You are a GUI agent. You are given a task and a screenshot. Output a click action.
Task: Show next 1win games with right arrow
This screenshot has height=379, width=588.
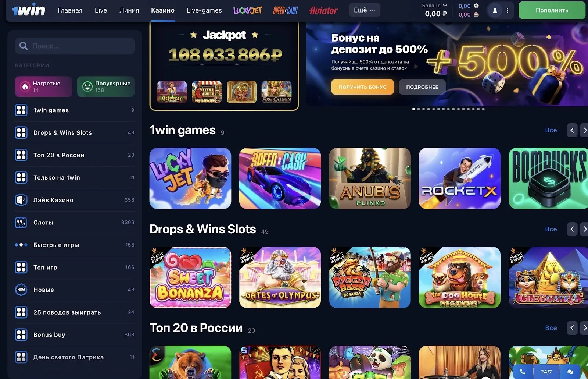click(x=584, y=130)
